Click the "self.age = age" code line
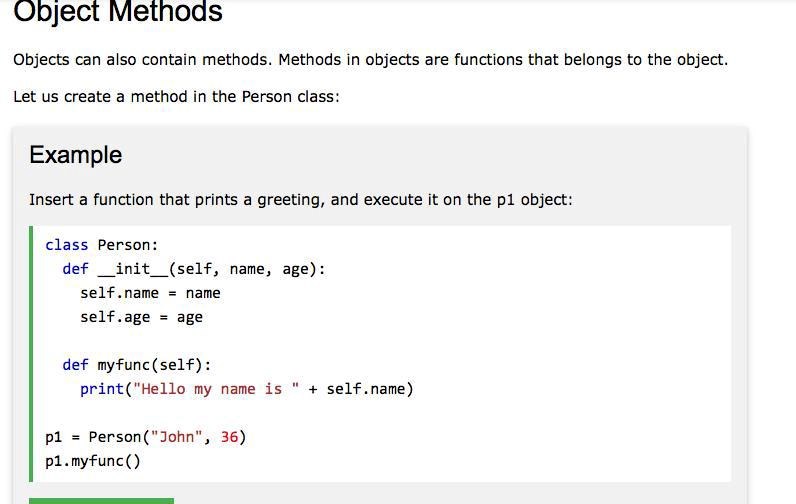 coord(141,317)
